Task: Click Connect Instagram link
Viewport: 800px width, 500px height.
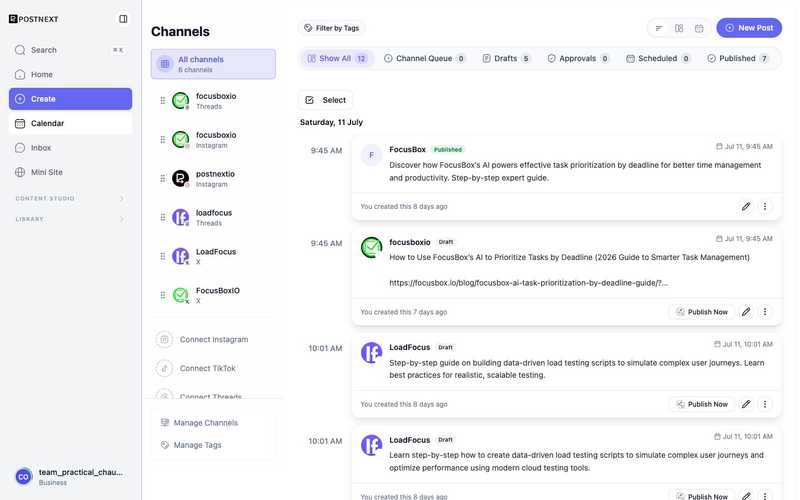Action: (214, 340)
